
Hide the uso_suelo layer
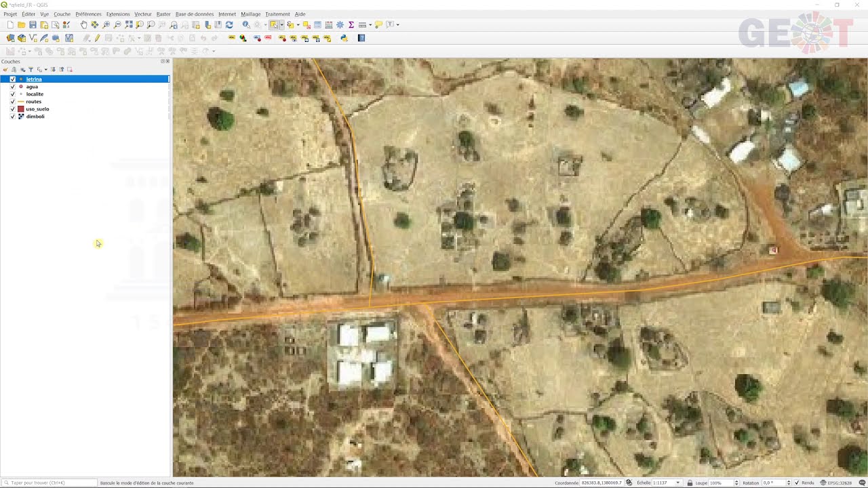13,109
